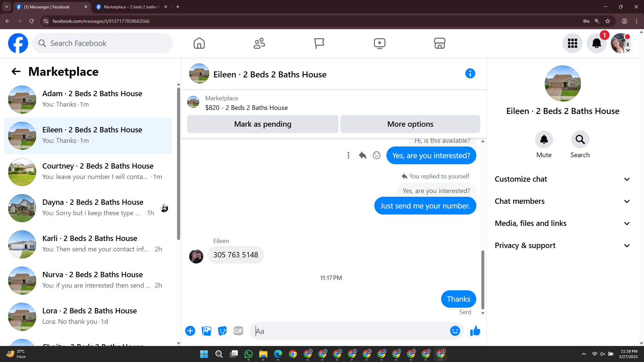
Task: Open the Karli 2 Beds 2 Baths House chat
Action: tap(88, 244)
